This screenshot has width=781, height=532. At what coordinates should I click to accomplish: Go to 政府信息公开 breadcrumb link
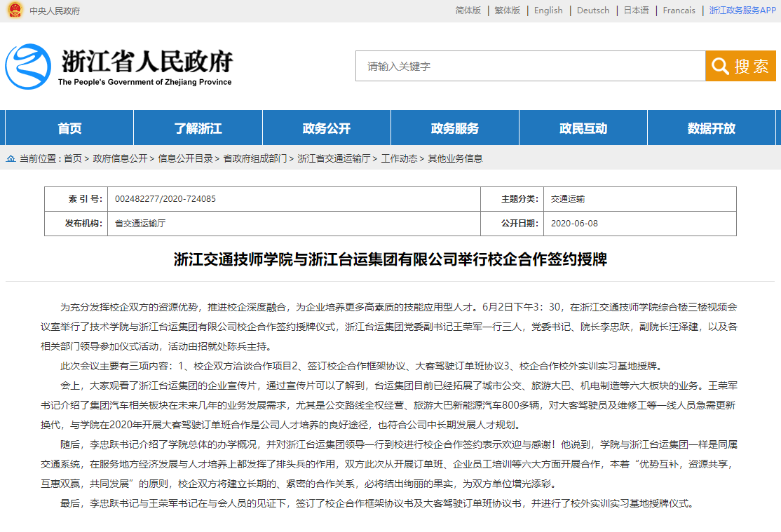point(120,158)
